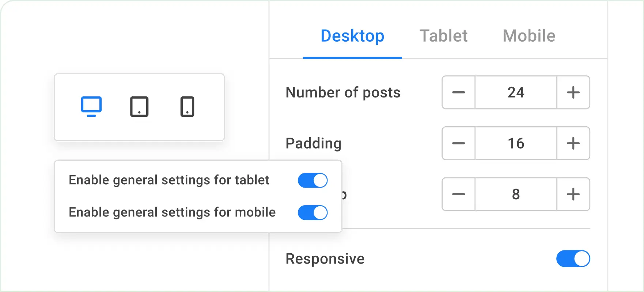
Task: Switch to the Mobile tab
Action: tap(529, 36)
